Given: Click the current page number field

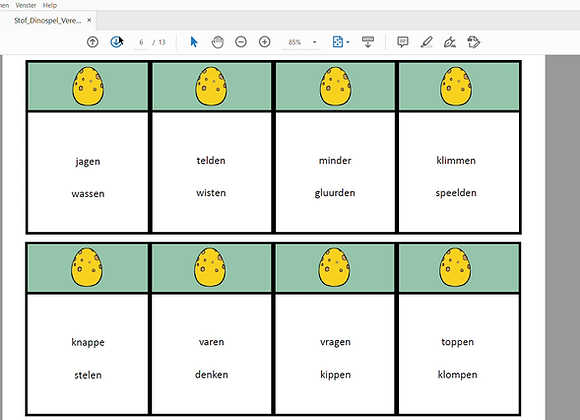Looking at the screenshot, I should (141, 42).
